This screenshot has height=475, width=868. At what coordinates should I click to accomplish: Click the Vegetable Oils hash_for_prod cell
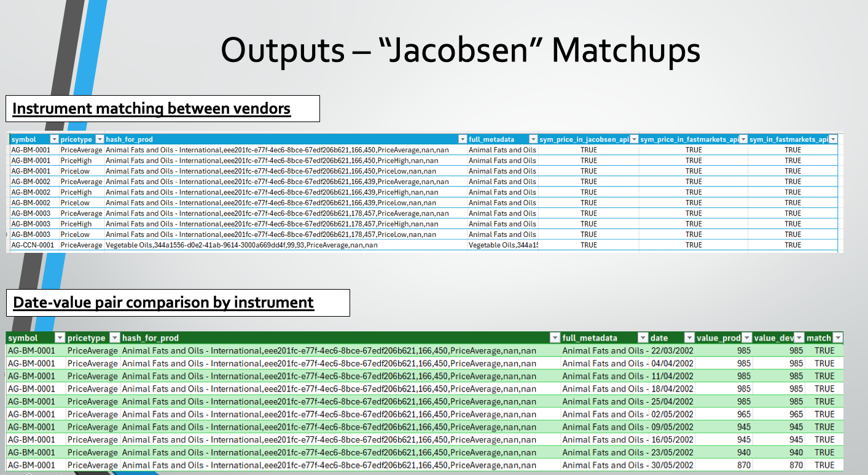pos(241,245)
